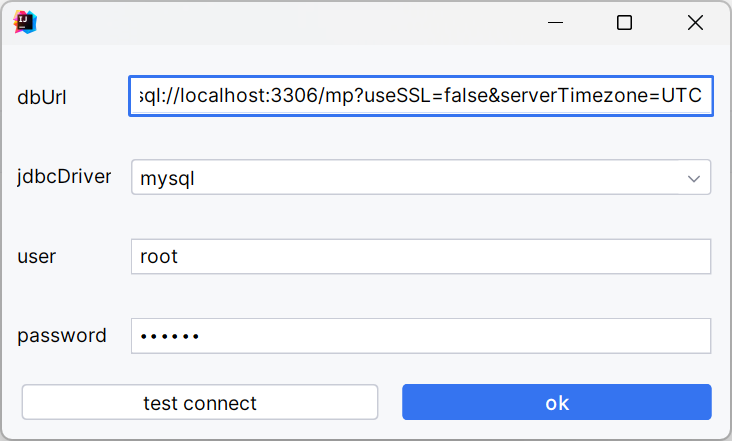Place cursor after UTC in dbUrl field

tap(704, 97)
